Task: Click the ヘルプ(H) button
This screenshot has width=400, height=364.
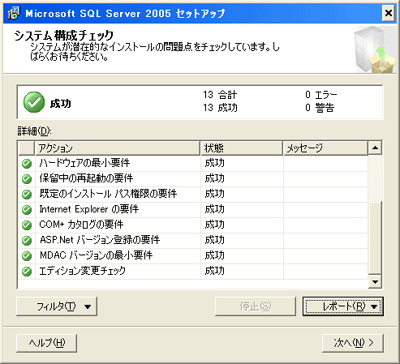Action: tap(47, 343)
